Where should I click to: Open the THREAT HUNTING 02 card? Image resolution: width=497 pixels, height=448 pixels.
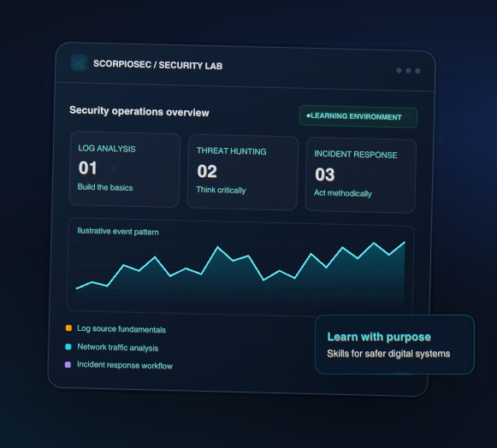tap(242, 173)
